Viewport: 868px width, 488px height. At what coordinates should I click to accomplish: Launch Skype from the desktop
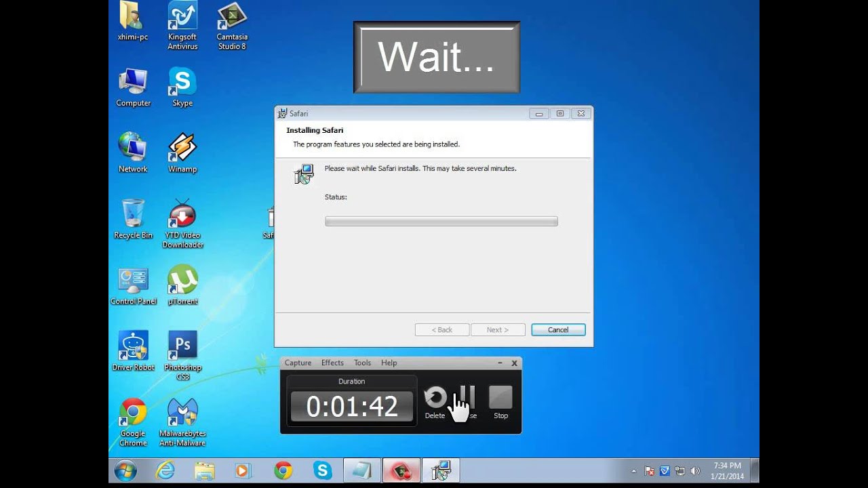pos(182,87)
